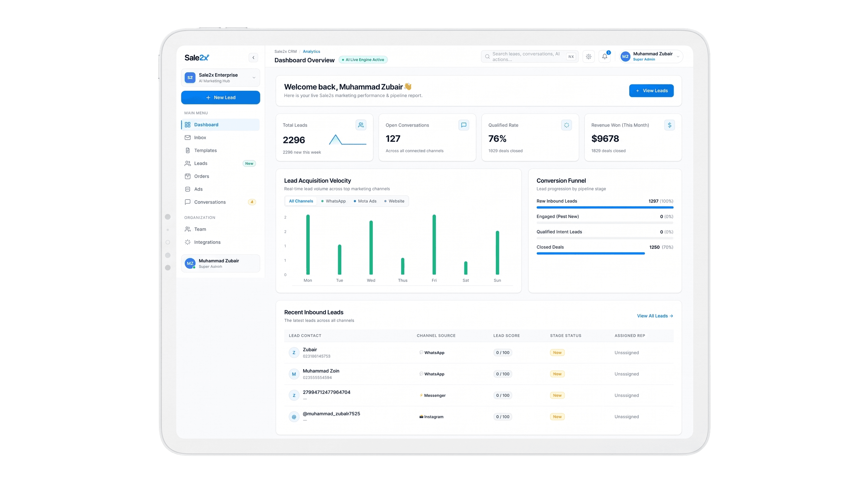Click the View Leads button
The image size is (868, 484).
pyautogui.click(x=651, y=90)
